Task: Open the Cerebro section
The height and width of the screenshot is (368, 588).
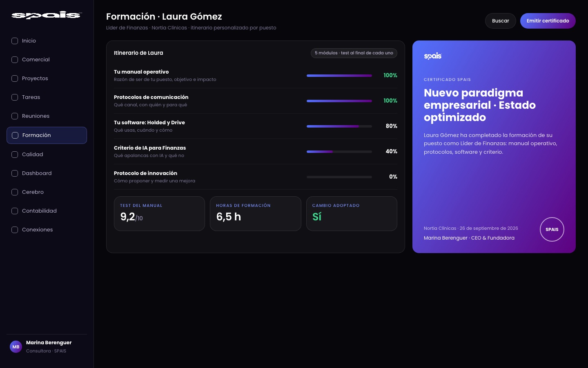Action: tap(47, 192)
